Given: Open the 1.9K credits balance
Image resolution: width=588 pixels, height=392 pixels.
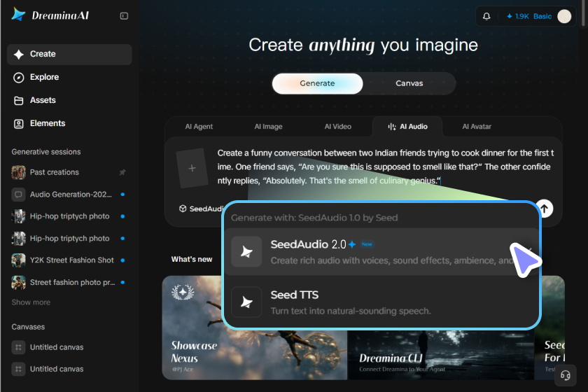Looking at the screenshot, I should click(x=517, y=16).
